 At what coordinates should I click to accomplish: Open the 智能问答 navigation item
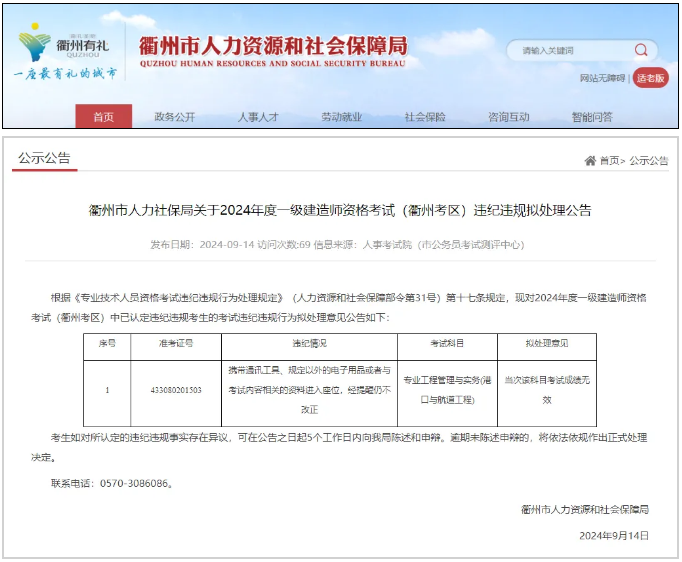click(x=592, y=117)
